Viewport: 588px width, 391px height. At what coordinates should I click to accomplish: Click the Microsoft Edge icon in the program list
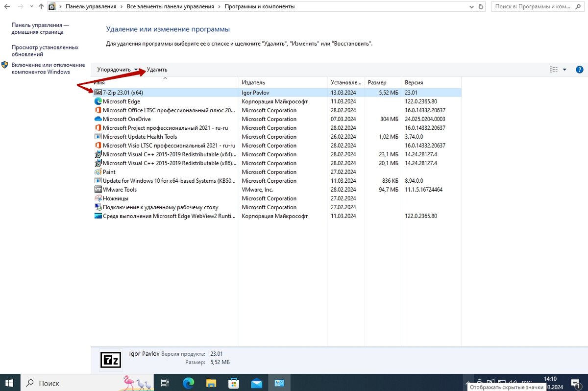98,101
